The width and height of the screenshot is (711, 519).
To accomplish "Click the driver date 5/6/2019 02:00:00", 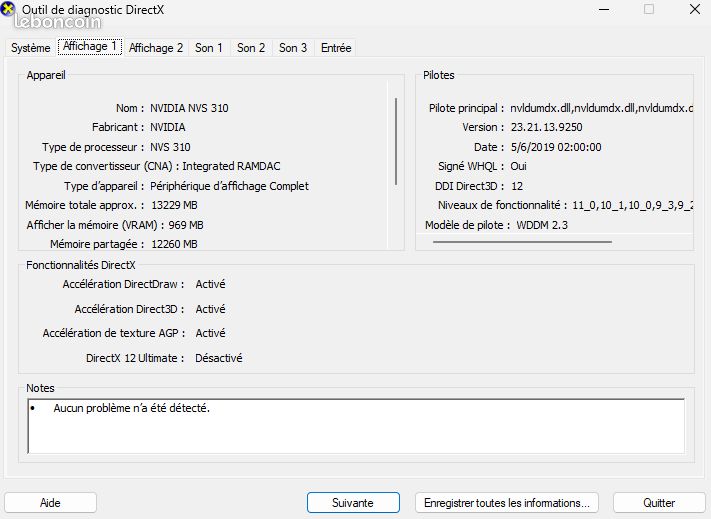I will (x=556, y=147).
